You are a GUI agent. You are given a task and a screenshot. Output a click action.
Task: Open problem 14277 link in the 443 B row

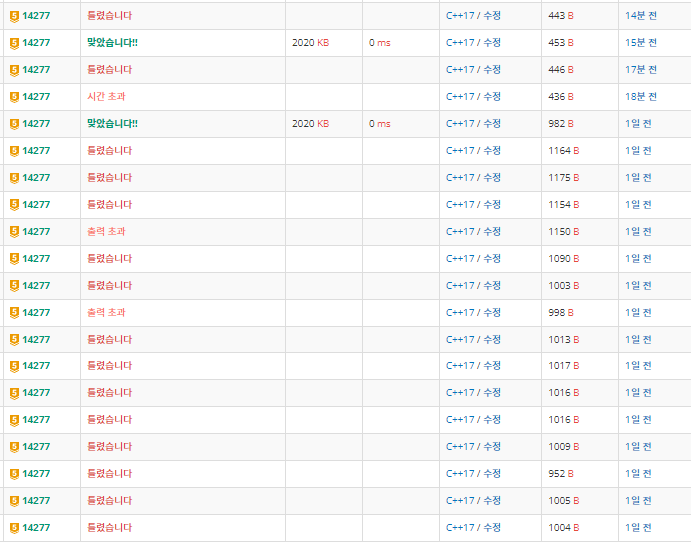coord(36,16)
